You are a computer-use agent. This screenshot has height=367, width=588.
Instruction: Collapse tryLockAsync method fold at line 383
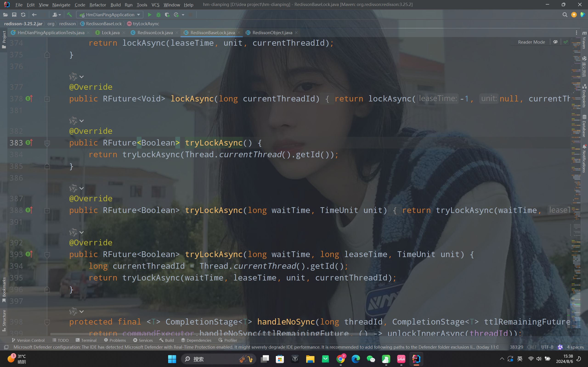click(x=47, y=143)
